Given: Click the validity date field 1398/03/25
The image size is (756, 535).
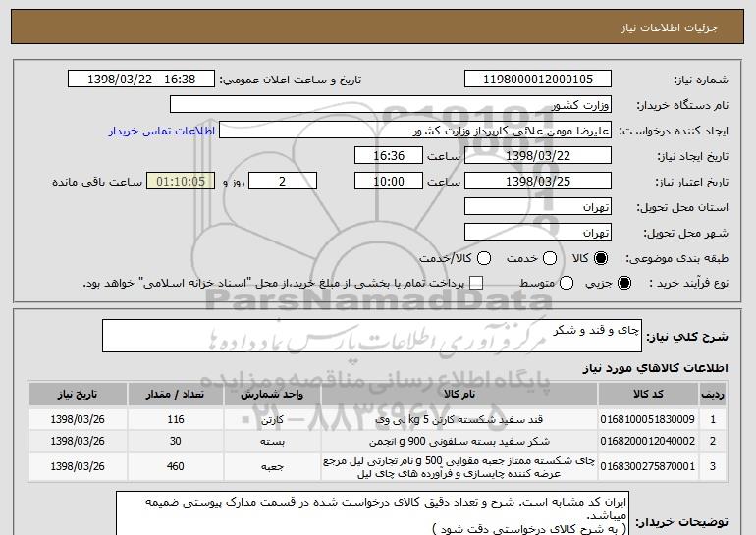Looking at the screenshot, I should [x=538, y=182].
